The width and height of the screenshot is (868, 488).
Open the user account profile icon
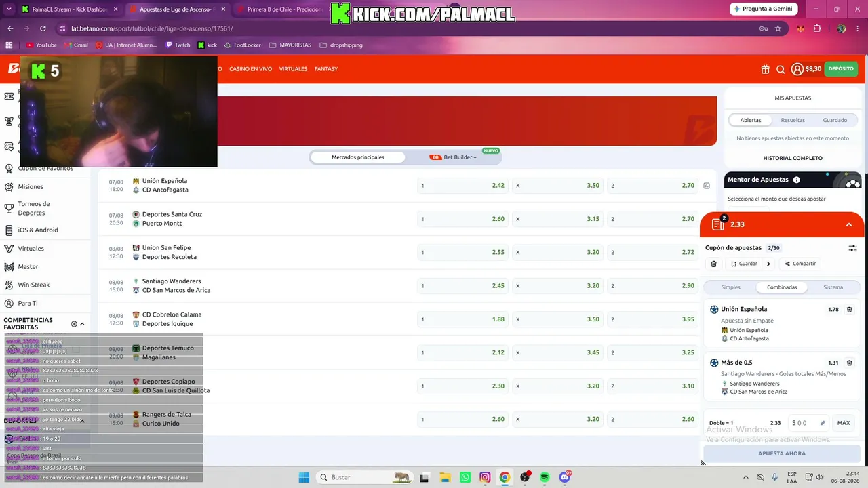(x=797, y=69)
